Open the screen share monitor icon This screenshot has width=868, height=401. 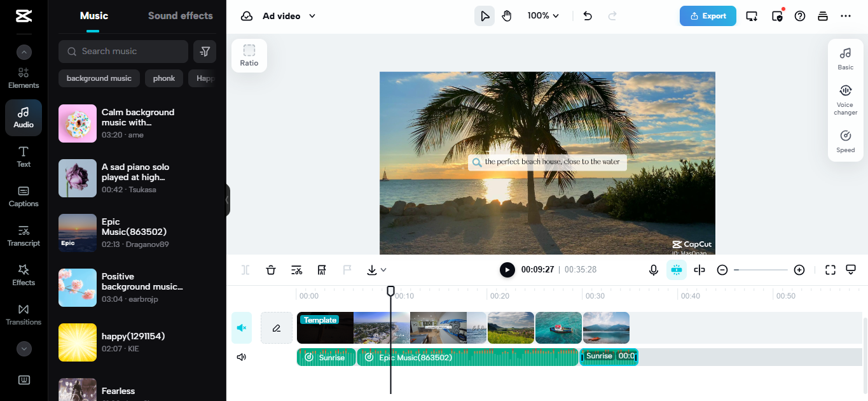coord(752,16)
